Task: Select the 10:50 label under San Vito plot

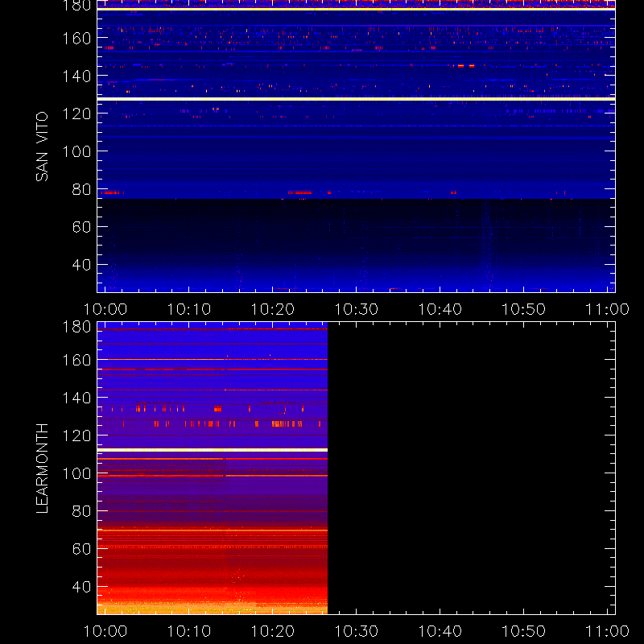Action: point(524,309)
